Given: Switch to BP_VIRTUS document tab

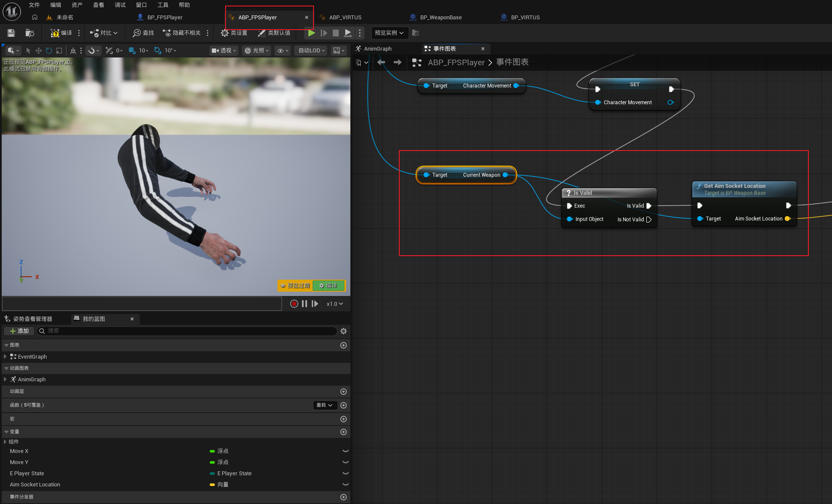Looking at the screenshot, I should tap(525, 18).
